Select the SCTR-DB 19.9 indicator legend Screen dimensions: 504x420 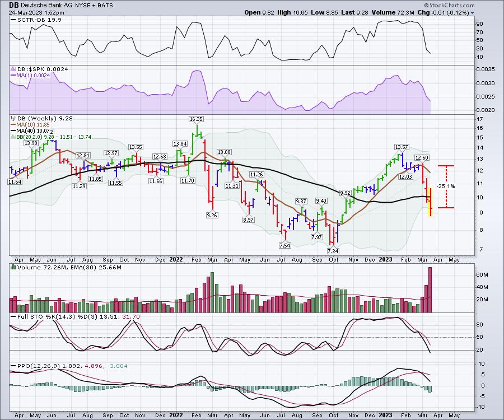point(36,20)
